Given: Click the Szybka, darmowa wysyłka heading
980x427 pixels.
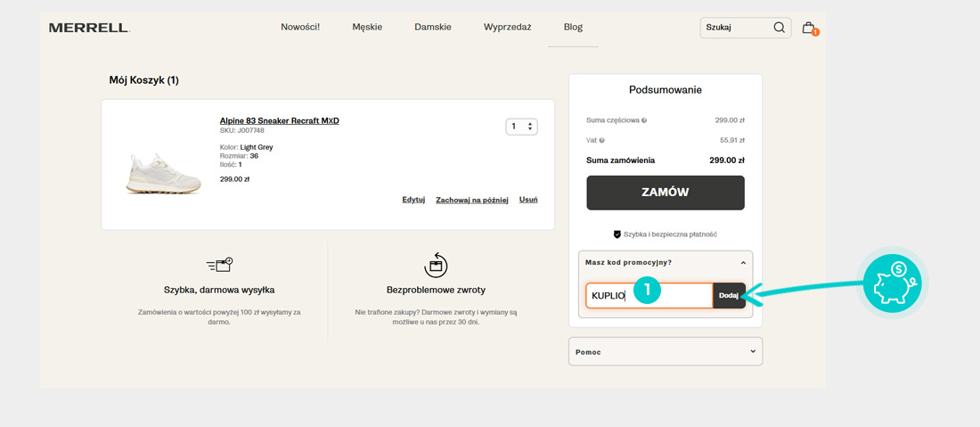Looking at the screenshot, I should click(219, 290).
